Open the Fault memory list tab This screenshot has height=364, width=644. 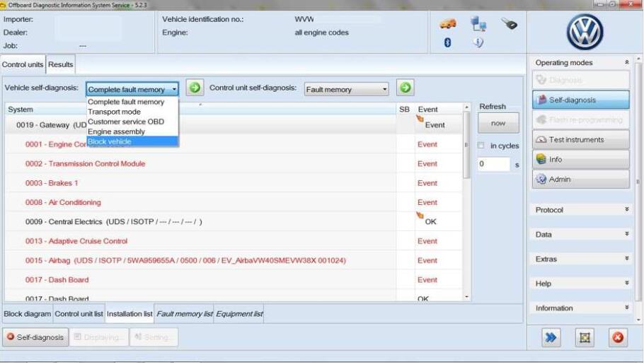tap(185, 314)
